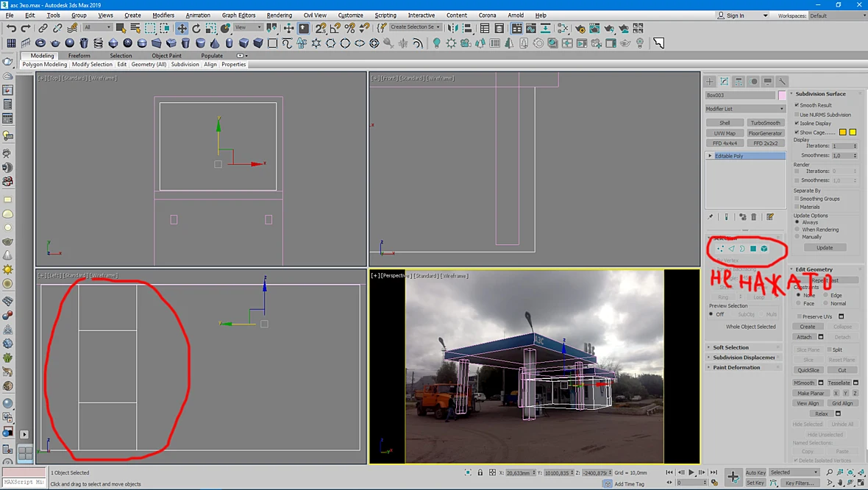Open the Modifier List dropdown
The height and width of the screenshot is (490, 868).
pyautogui.click(x=745, y=109)
